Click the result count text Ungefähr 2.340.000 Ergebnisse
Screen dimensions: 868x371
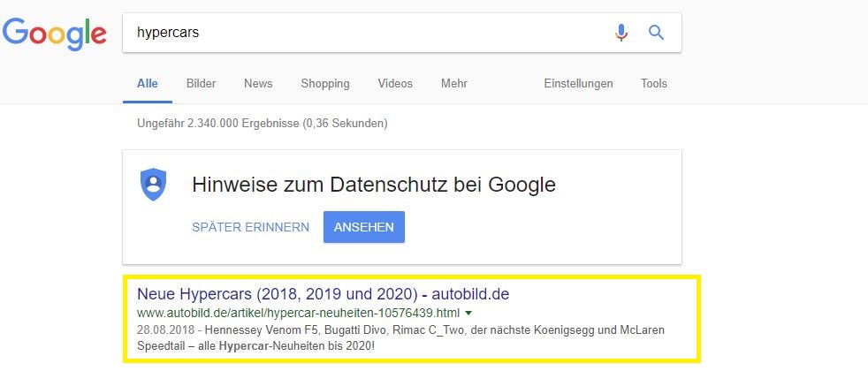pyautogui.click(x=262, y=124)
